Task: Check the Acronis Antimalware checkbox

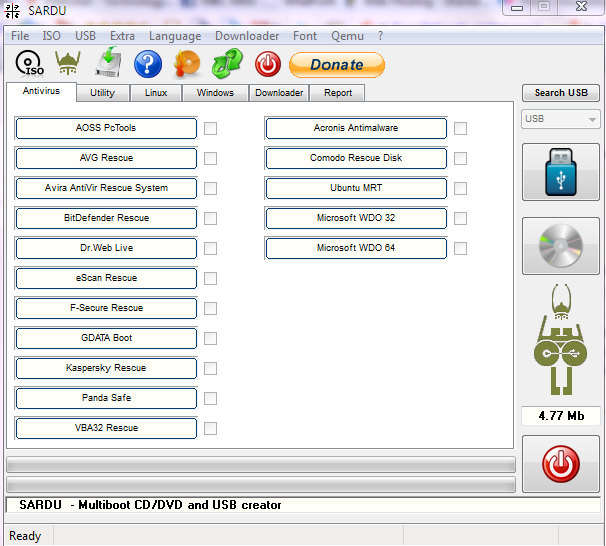Action: (x=460, y=128)
